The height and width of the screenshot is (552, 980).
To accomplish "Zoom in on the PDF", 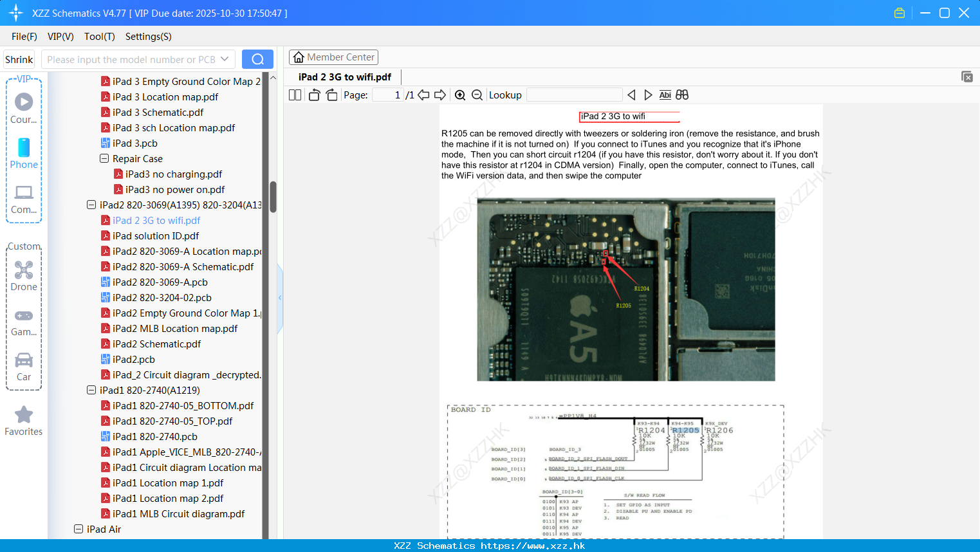I will pyautogui.click(x=460, y=95).
